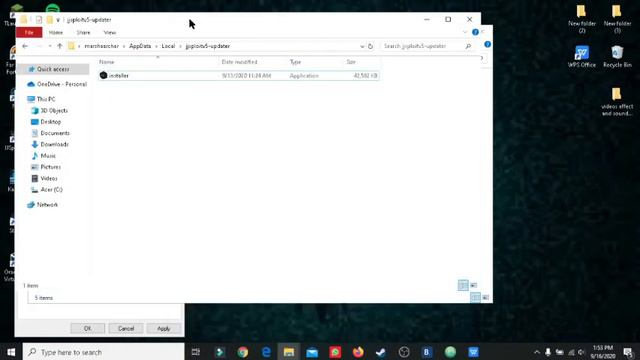Switch to Details view layout icon
This screenshot has width=640, height=360.
pyautogui.click(x=463, y=285)
